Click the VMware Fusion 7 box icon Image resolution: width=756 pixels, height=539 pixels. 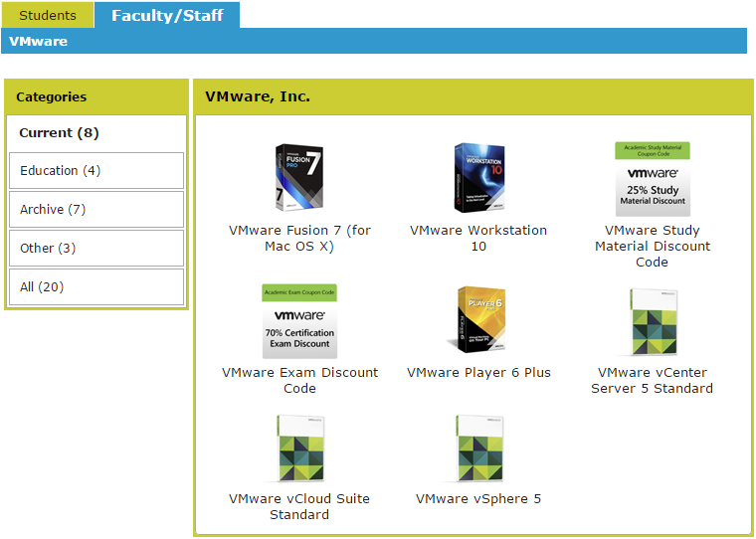point(299,178)
